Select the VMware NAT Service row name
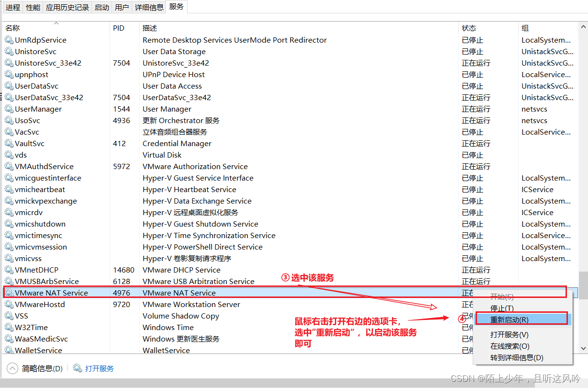Viewport: 588px width, 388px height. click(51, 293)
